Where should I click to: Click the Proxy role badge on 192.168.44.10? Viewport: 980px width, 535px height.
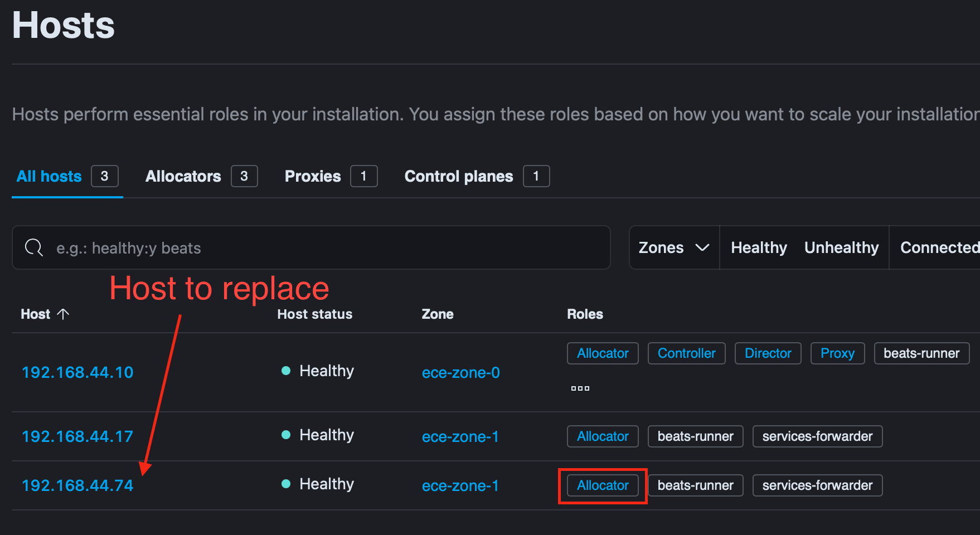(837, 353)
